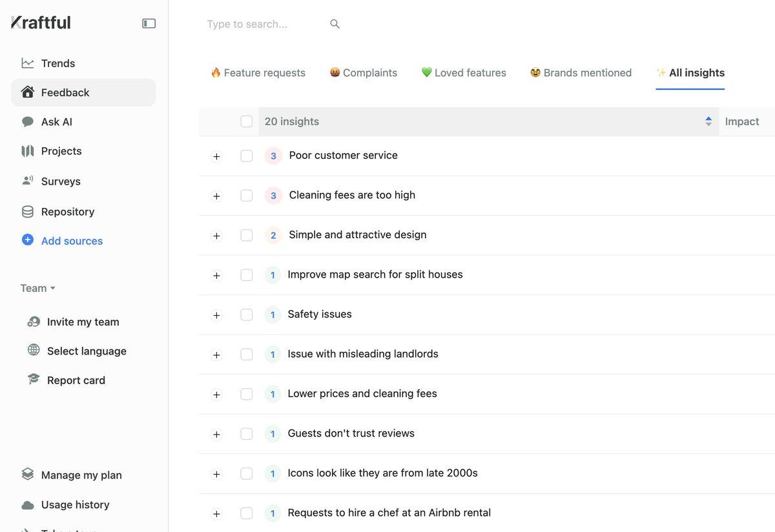
Task: Expand the Cleaning fees are too high insight
Action: pyautogui.click(x=216, y=196)
